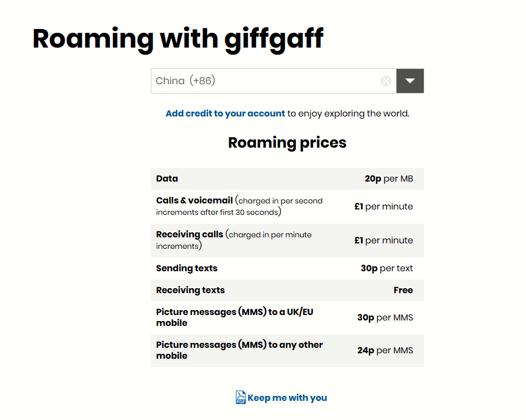Select the Receiving calls row label
Screen dimensions: 526x420
tap(189, 235)
